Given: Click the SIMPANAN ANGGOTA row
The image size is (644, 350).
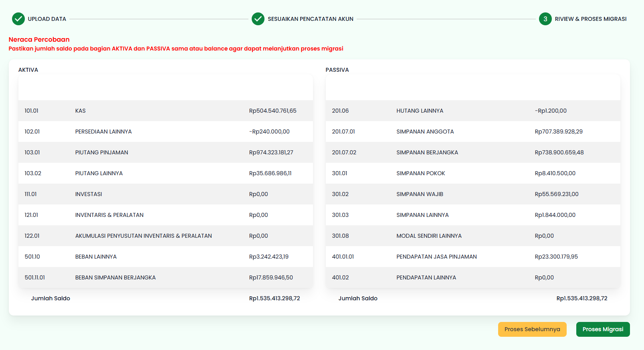Looking at the screenshot, I should click(472, 132).
